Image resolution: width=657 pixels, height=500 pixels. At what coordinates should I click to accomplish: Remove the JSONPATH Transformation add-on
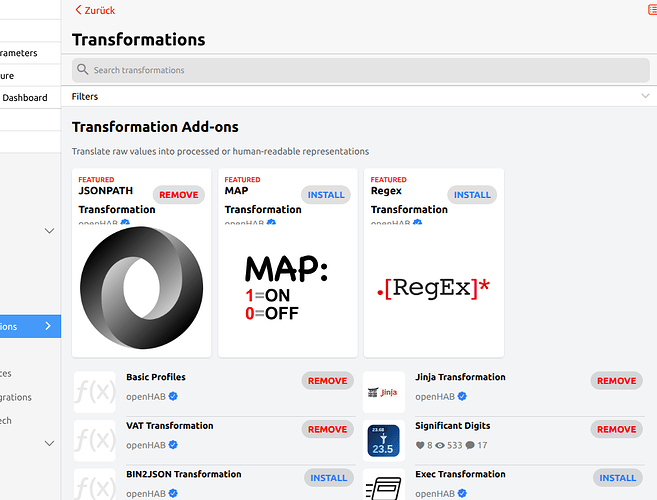(178, 195)
